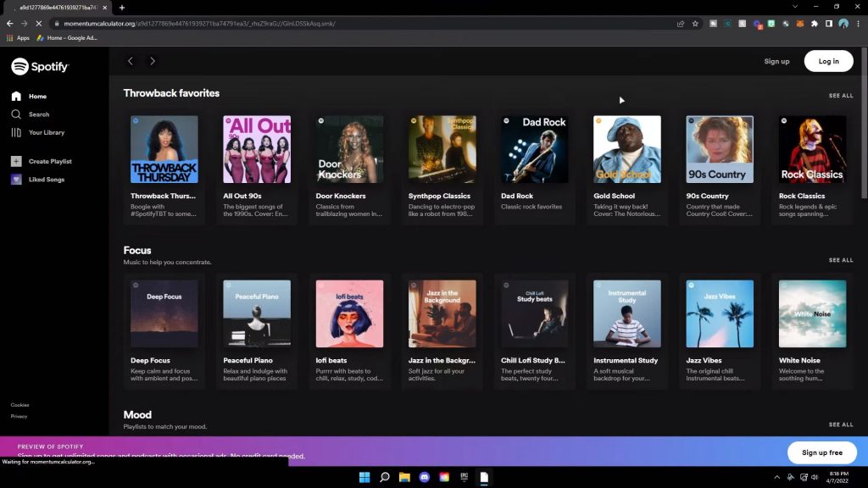The image size is (868, 488).
Task: See all Throwback favorites playlists
Action: pyautogui.click(x=840, y=96)
